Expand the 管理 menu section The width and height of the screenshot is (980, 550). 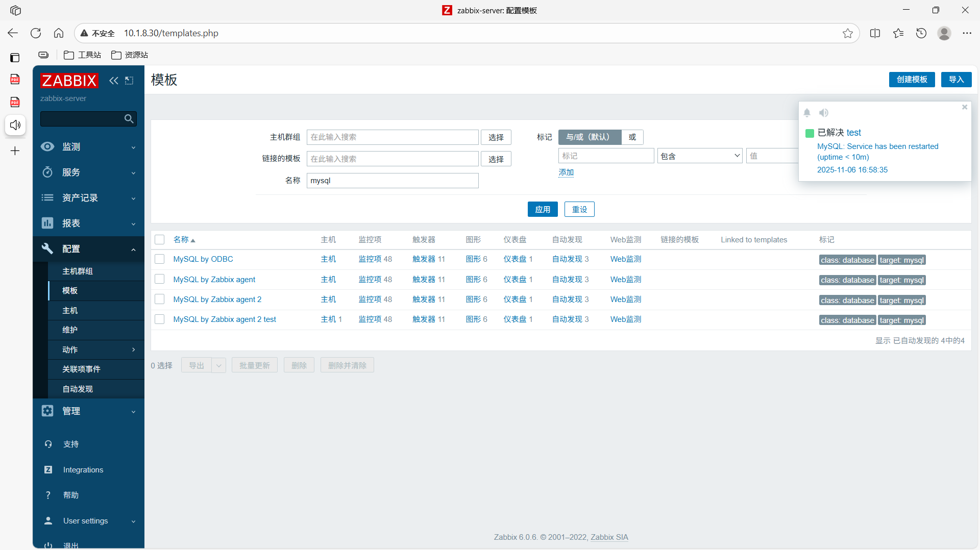pos(88,411)
